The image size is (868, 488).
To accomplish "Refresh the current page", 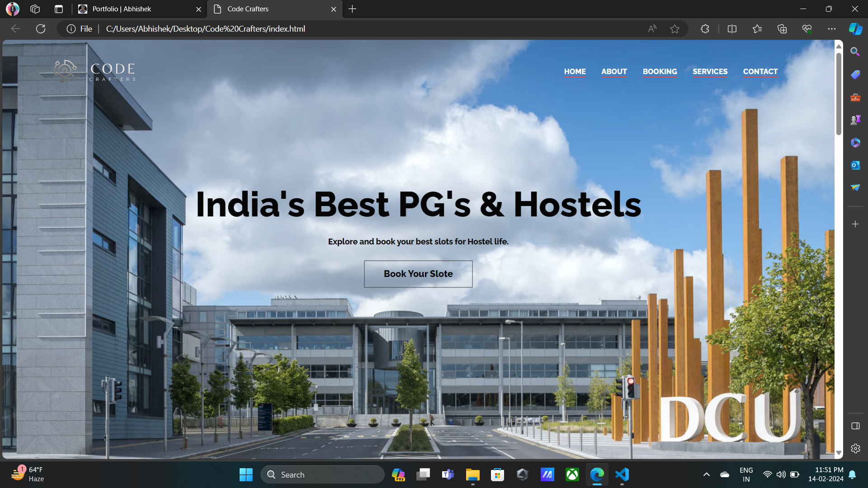I will click(x=41, y=28).
